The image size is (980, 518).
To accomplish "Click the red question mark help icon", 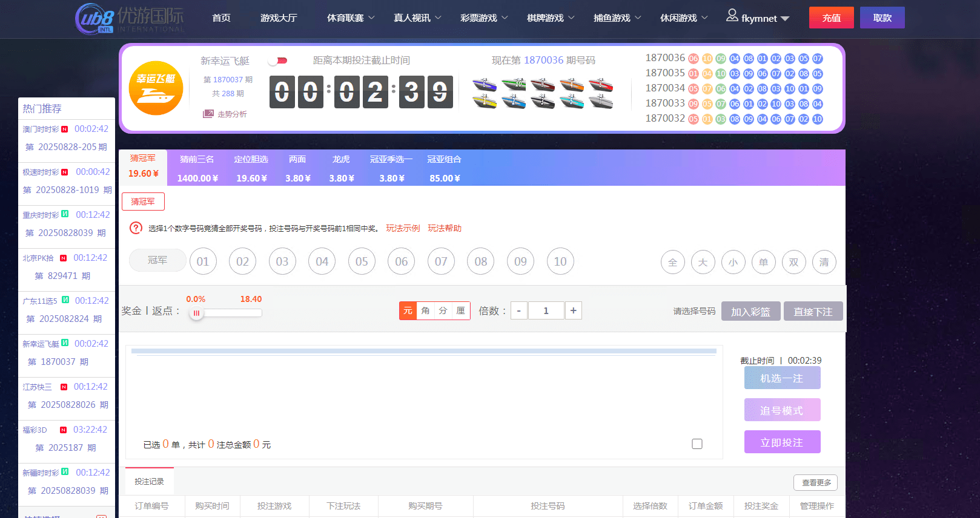I will 136,228.
